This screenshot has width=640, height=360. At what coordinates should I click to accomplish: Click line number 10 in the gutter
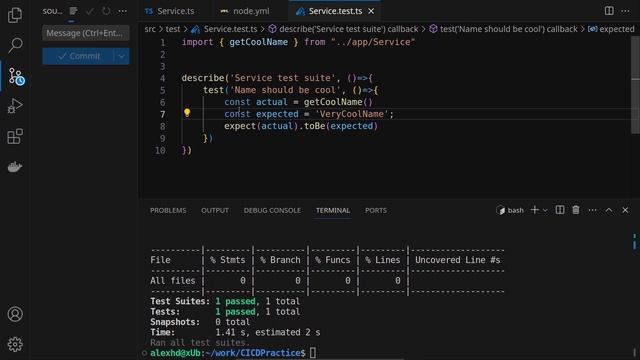tap(160, 150)
